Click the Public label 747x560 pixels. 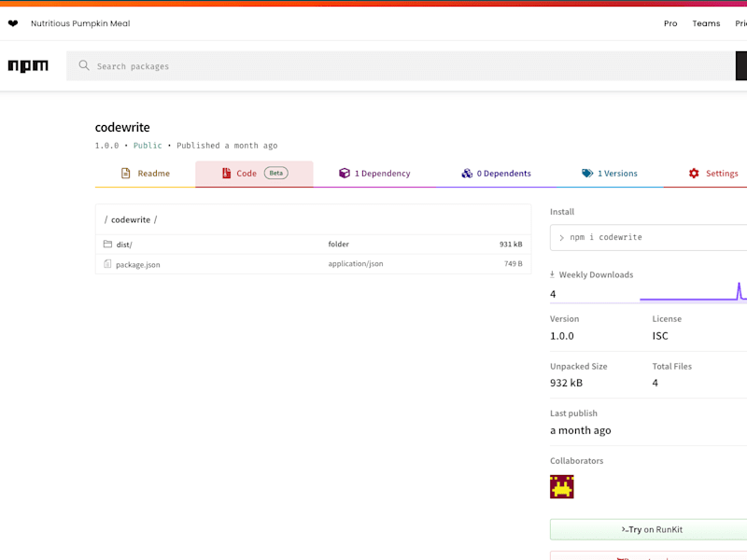(x=148, y=146)
